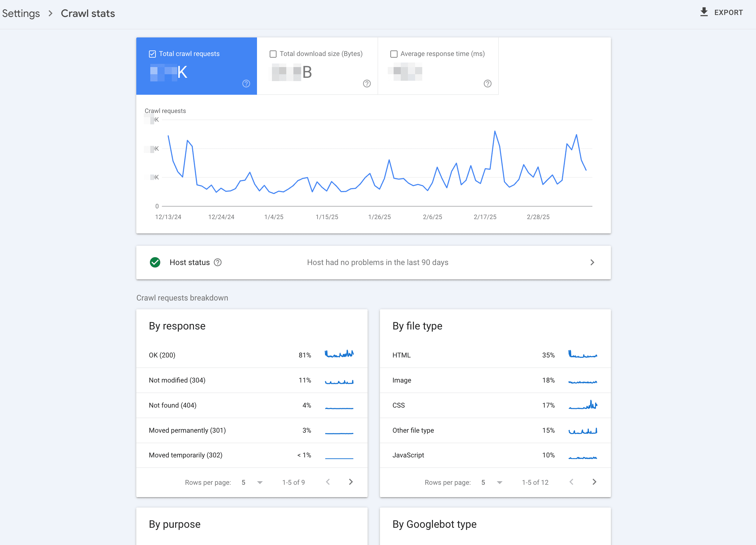This screenshot has width=756, height=545.
Task: Click the 2/17/25 spike on crawl chart
Action: 495,132
